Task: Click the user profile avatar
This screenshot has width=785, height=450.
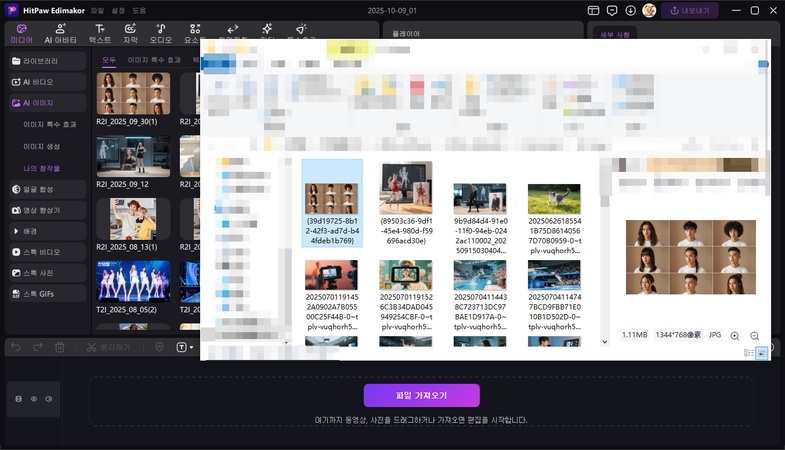Action: 649,10
